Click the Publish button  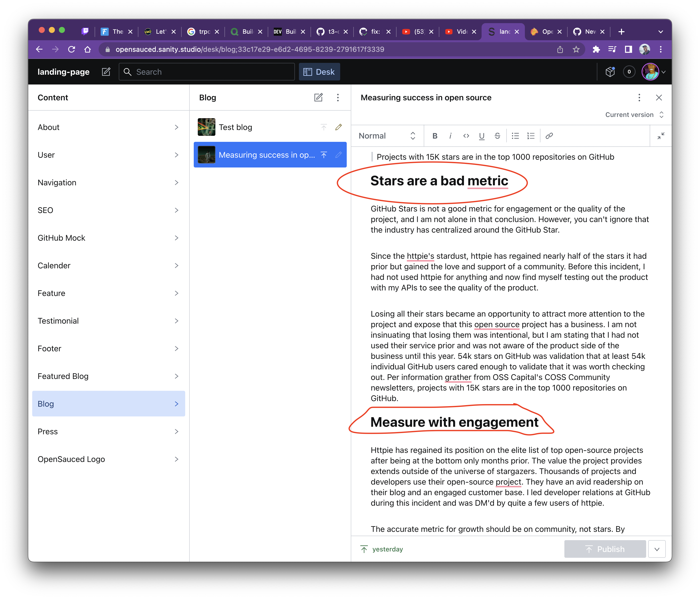pos(605,549)
